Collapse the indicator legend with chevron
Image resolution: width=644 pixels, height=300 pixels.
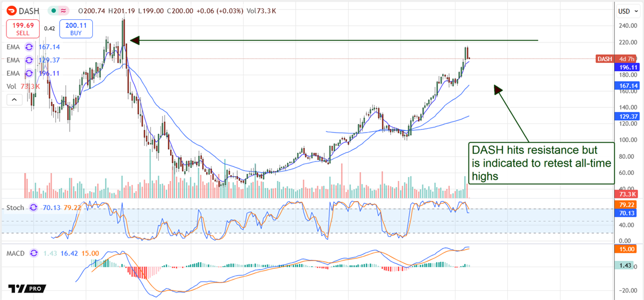[x=14, y=99]
